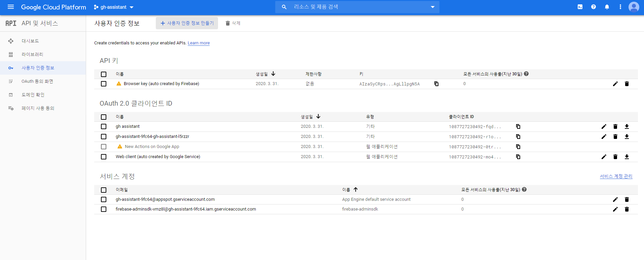644x260 pixels.
Task: Select all service accounts header checkbox
Action: click(104, 190)
